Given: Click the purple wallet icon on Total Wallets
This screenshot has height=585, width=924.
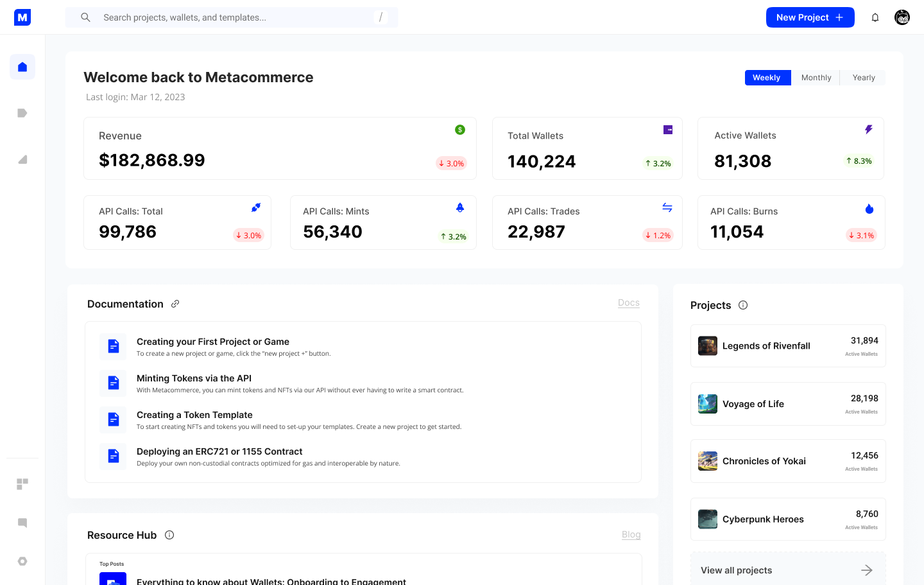Looking at the screenshot, I should (668, 130).
